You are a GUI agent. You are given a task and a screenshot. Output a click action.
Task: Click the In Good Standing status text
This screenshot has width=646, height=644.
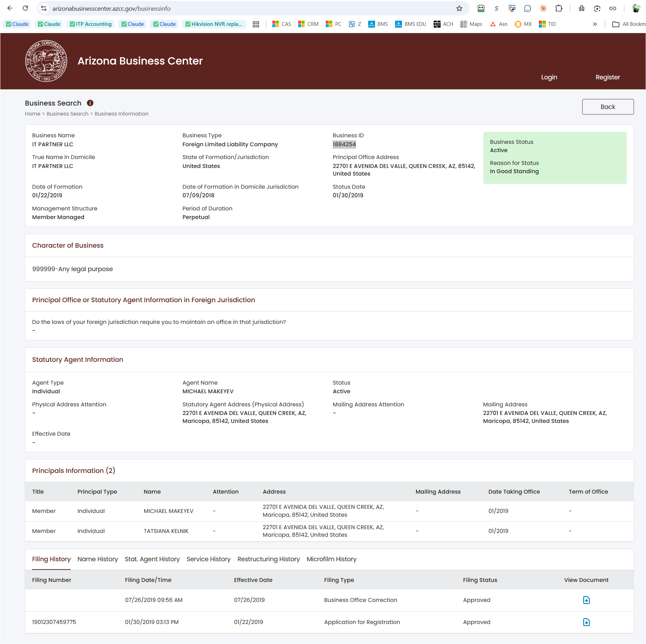click(x=514, y=171)
